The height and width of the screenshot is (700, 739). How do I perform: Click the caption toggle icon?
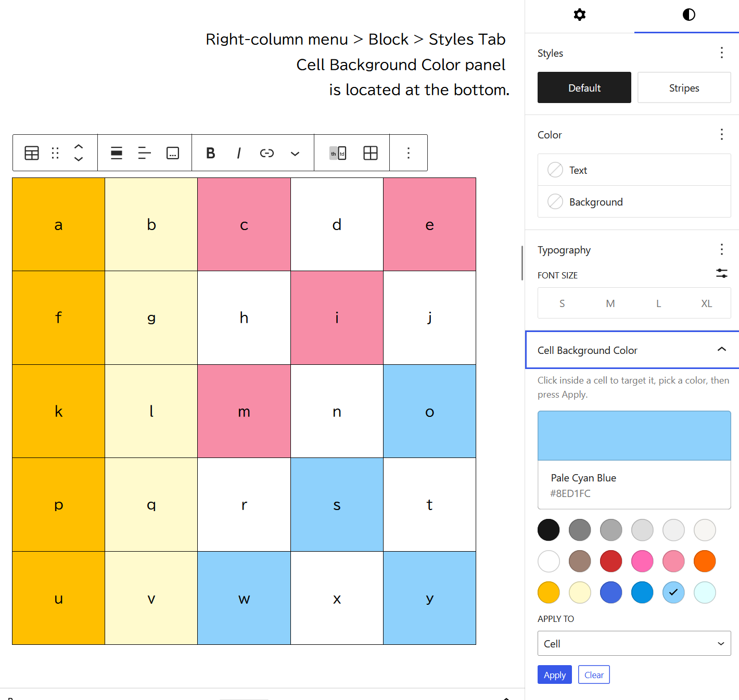pos(173,153)
